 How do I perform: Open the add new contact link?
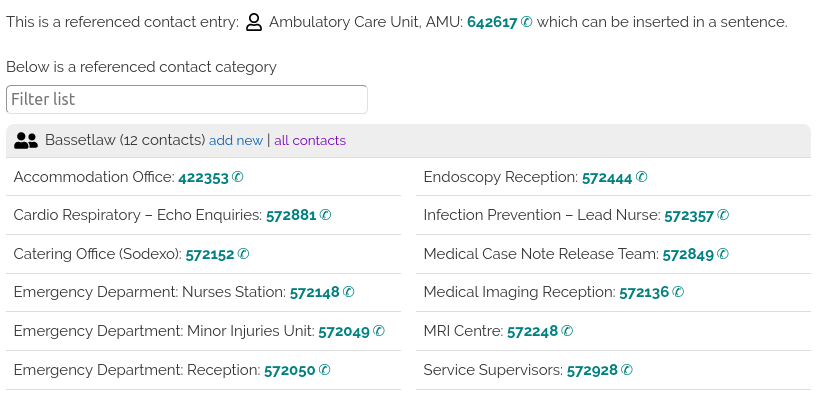click(236, 140)
